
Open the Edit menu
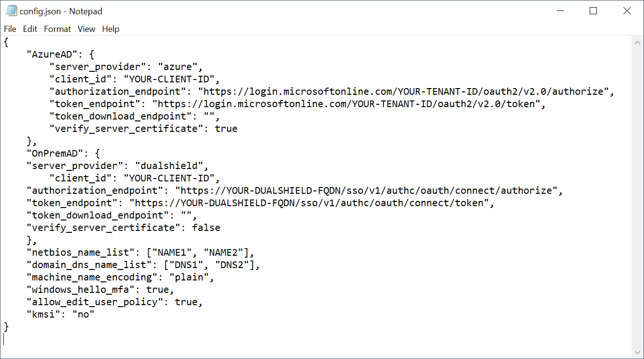tap(30, 29)
